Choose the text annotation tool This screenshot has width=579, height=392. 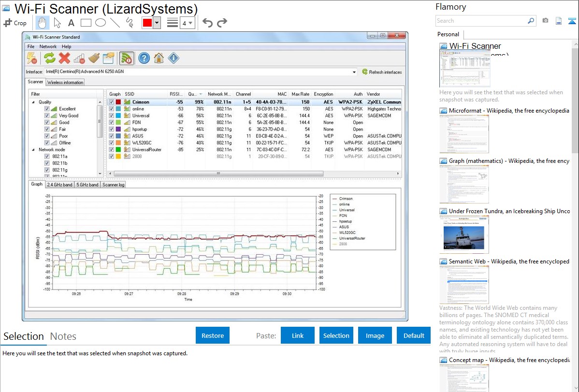click(x=71, y=23)
